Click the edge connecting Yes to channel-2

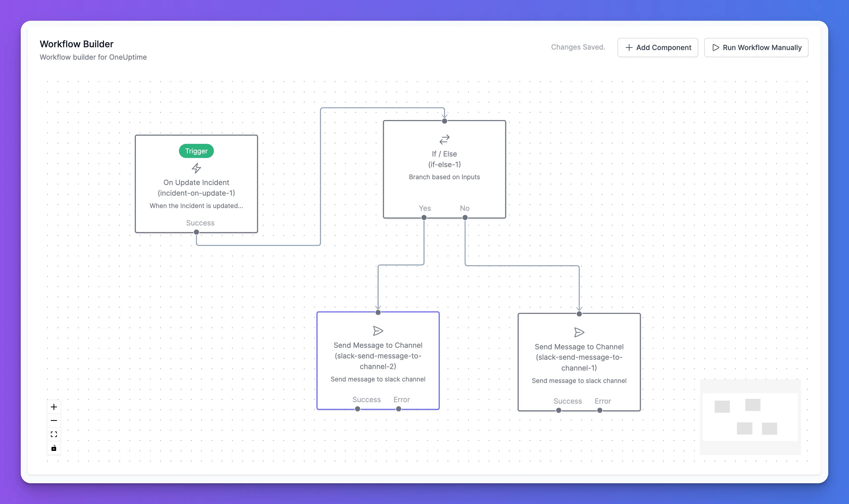401,265
